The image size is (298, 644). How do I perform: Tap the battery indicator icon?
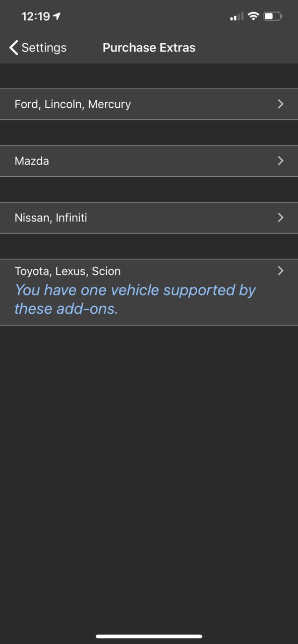(x=273, y=16)
